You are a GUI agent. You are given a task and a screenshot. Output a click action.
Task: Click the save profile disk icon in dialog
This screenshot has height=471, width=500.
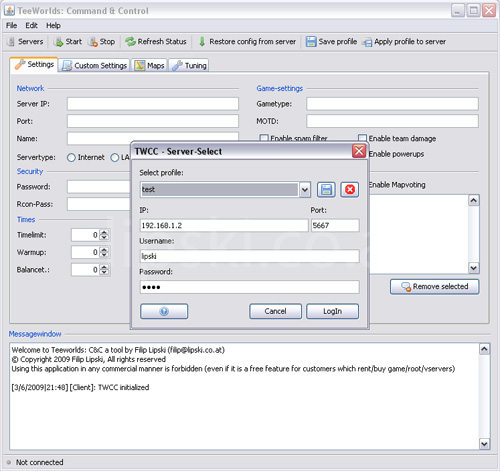[326, 190]
